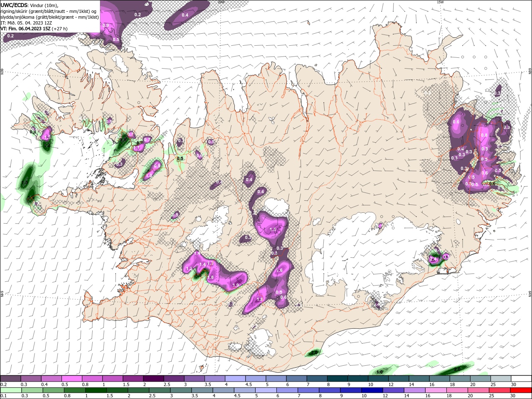Image resolution: width=532 pixels, height=399 pixels.
Task: Click the '66N' latitude label on right edge
Action: [x=530, y=72]
